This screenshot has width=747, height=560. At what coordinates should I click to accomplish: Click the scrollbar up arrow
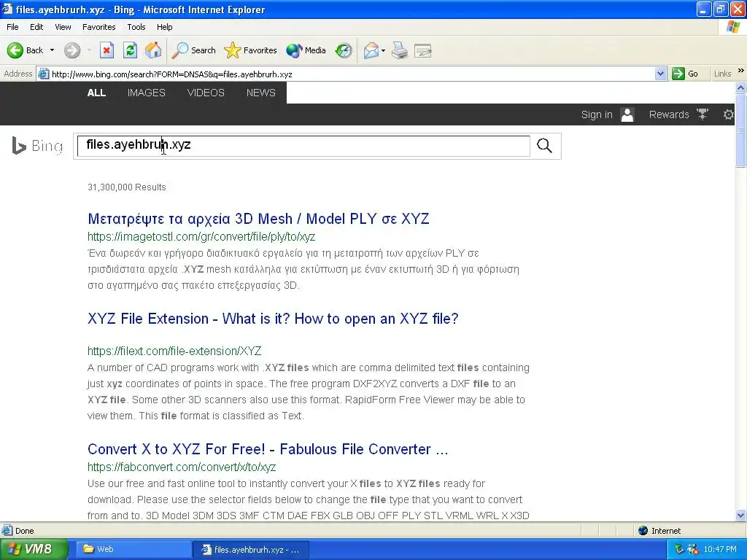coord(741,87)
